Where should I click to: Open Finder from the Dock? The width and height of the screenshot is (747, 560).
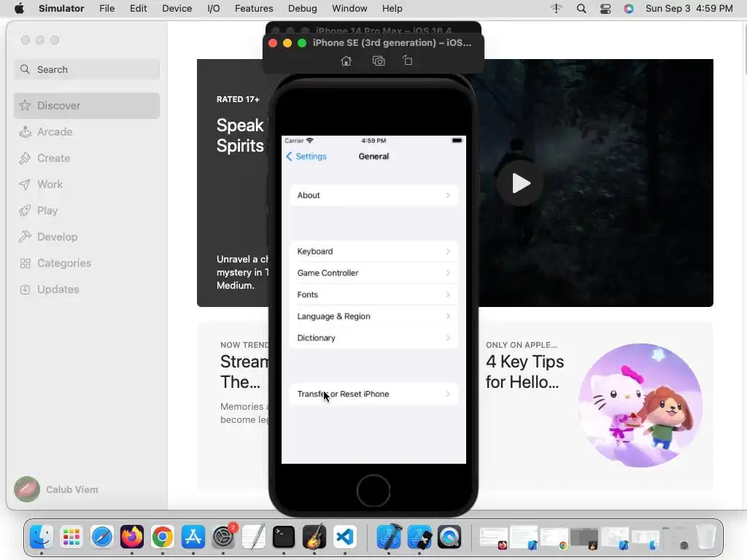coord(41,537)
